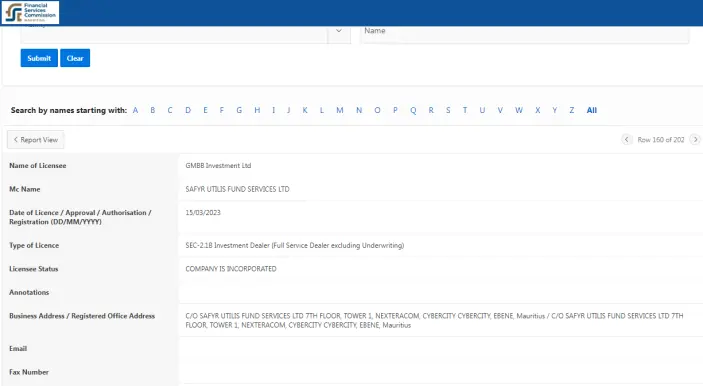This screenshot has width=703, height=386.
Task: Click the Type of Licence label
Action: click(34, 245)
